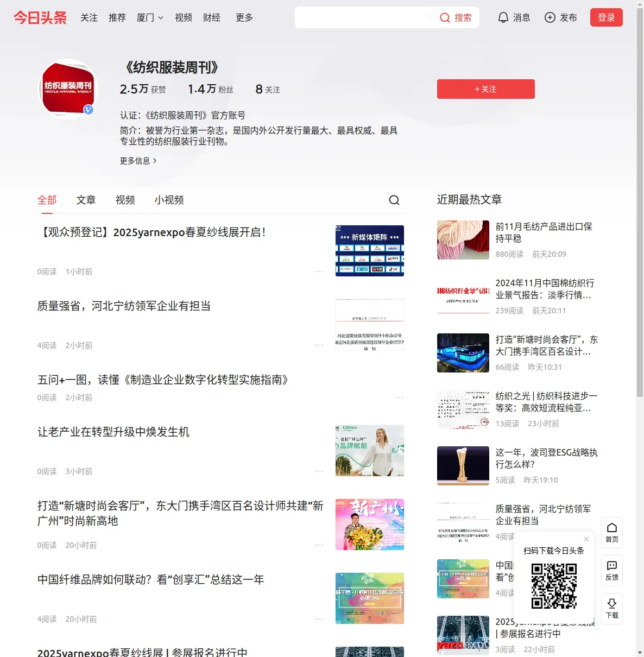Click the search magnifier icon in header

point(445,17)
